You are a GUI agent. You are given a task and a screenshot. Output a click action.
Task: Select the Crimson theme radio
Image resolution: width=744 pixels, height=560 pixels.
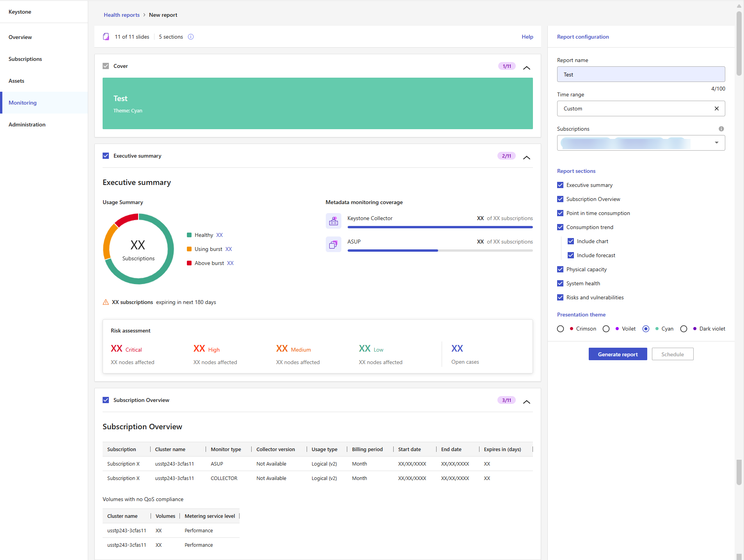point(561,329)
